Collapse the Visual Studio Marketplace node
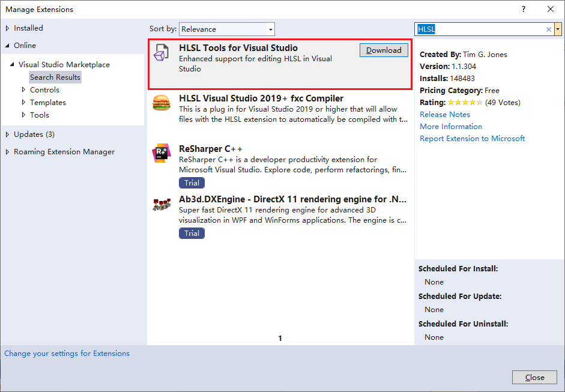 click(12, 64)
